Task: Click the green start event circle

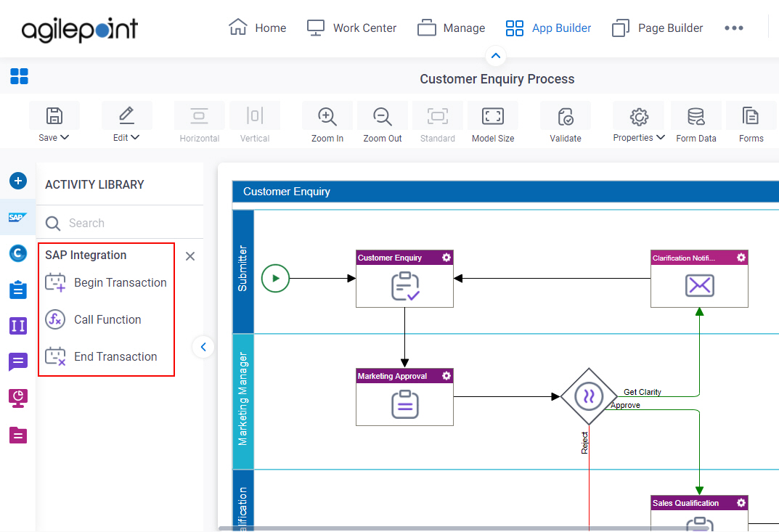Action: point(275,278)
